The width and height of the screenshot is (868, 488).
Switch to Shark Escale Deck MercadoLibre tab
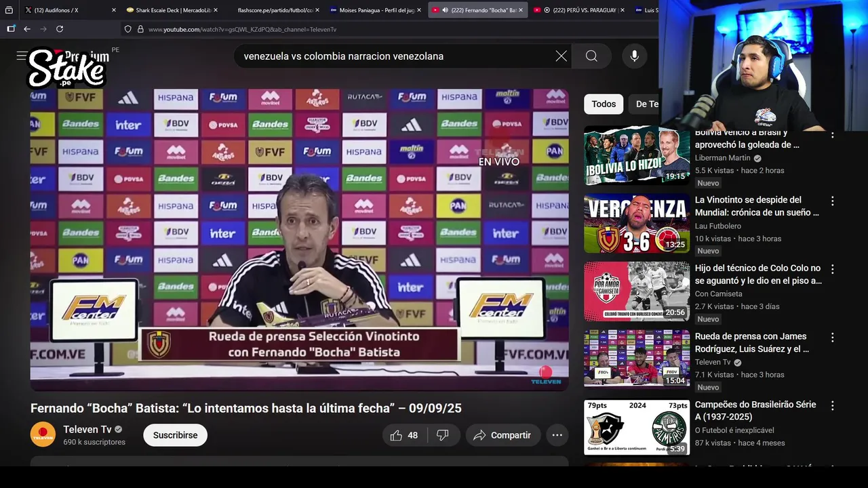click(x=172, y=10)
